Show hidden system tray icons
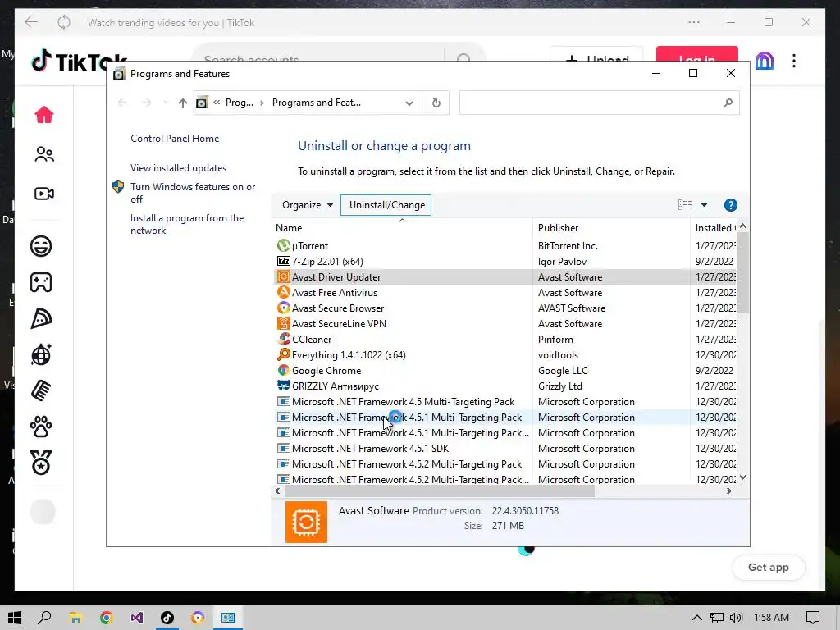The image size is (840, 630). point(696,618)
